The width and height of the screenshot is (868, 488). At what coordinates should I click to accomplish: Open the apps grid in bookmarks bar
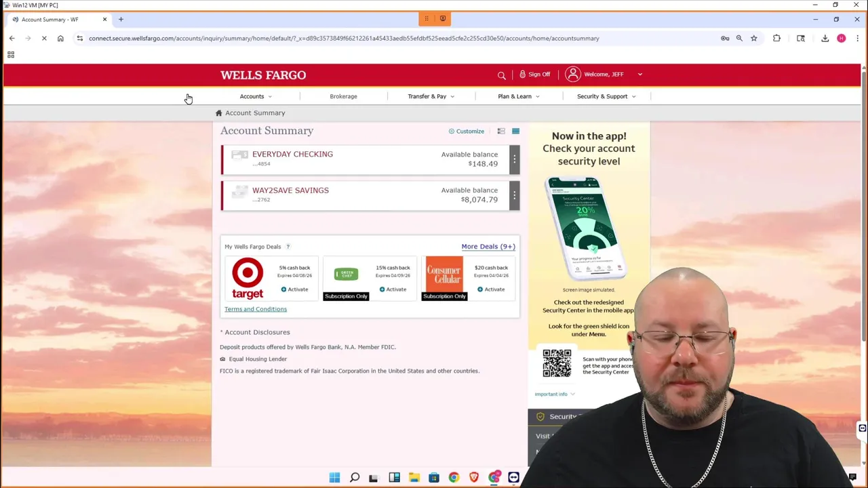(11, 55)
